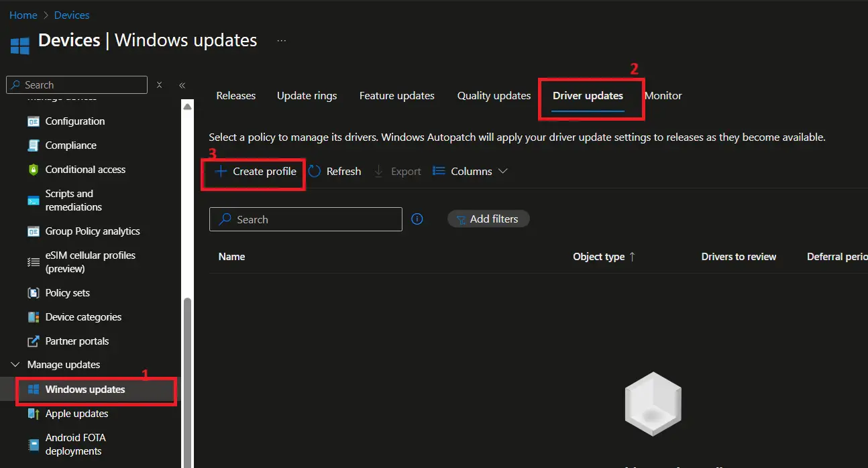Follow the Devices breadcrumb link

(72, 15)
